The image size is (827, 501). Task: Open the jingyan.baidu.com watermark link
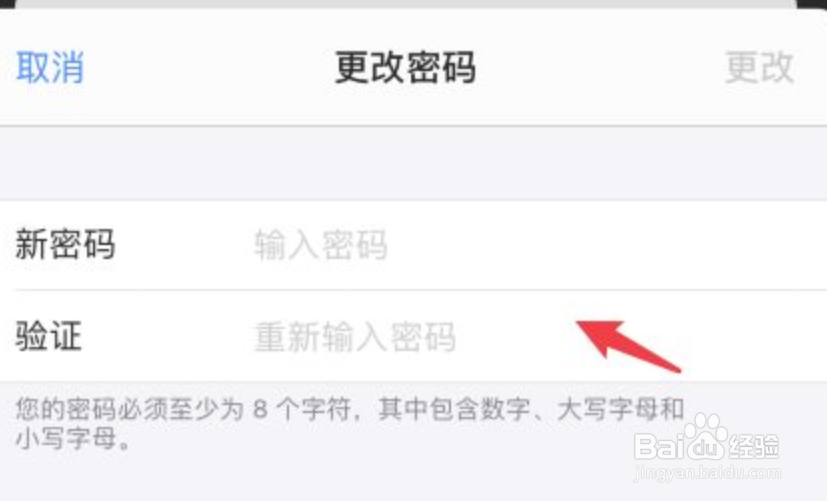tap(707, 472)
